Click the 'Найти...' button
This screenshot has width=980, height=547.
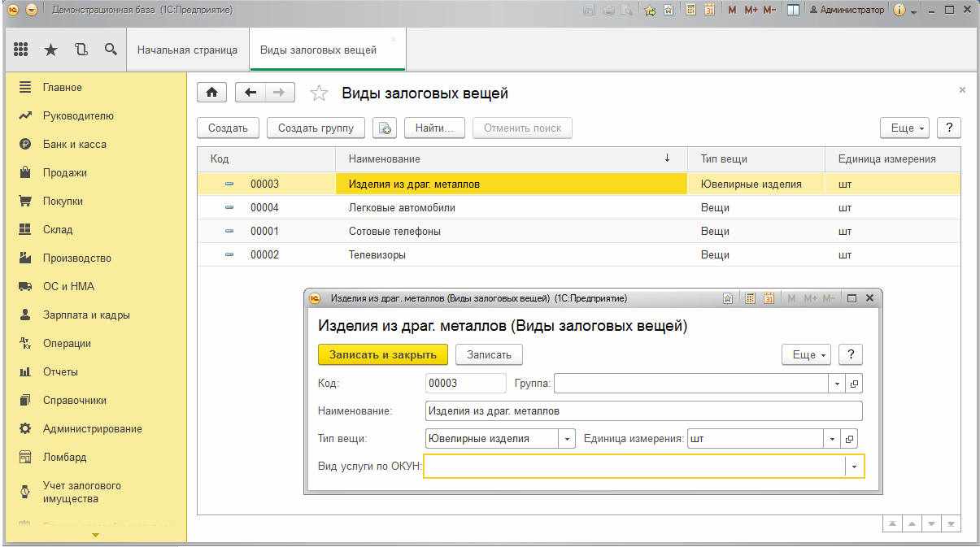434,128
